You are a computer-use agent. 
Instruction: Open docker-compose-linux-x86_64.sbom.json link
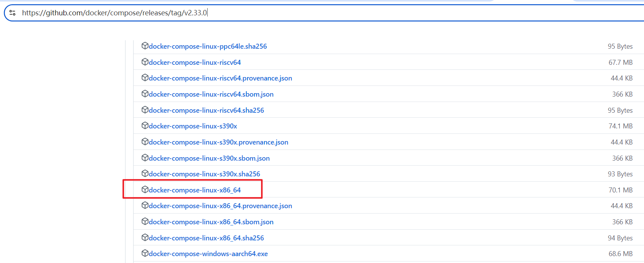pos(211,222)
